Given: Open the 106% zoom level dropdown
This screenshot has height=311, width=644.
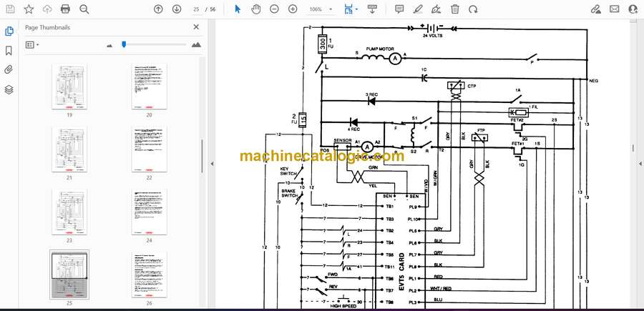Looking at the screenshot, I should 319,9.
